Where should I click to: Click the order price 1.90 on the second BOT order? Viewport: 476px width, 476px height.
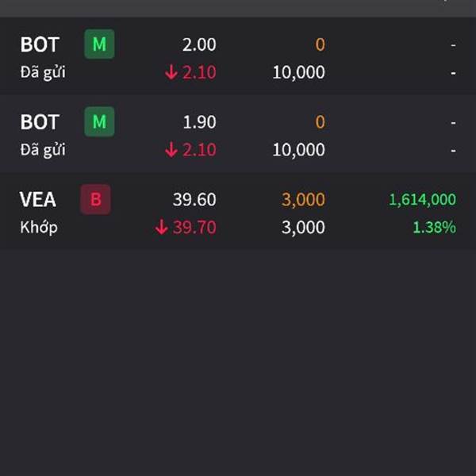coord(198,122)
